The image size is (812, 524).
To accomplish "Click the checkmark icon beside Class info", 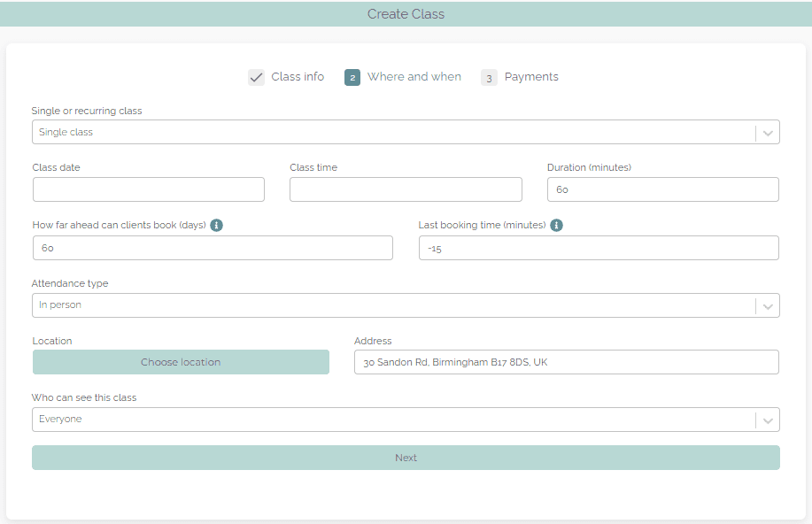I will pos(256,77).
